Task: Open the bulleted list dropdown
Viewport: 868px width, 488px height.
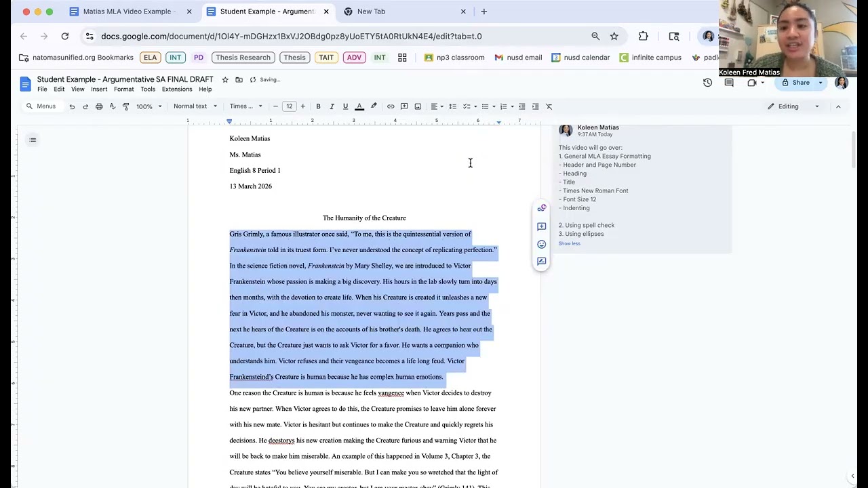Action: pos(488,106)
